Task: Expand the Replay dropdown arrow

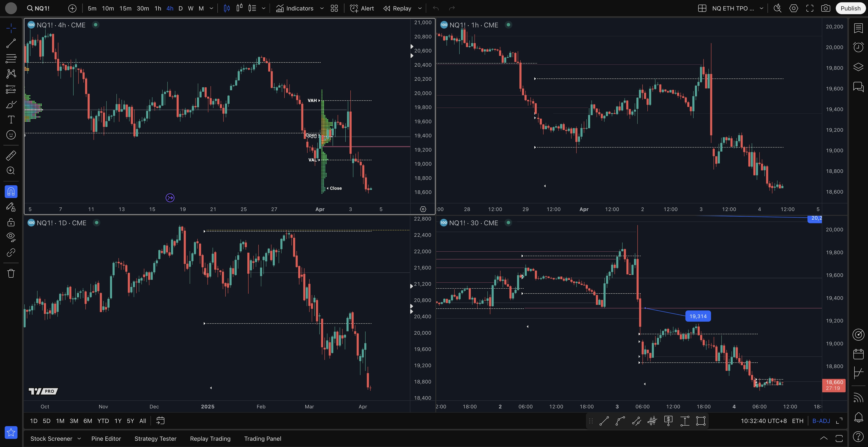Action: pyautogui.click(x=420, y=8)
